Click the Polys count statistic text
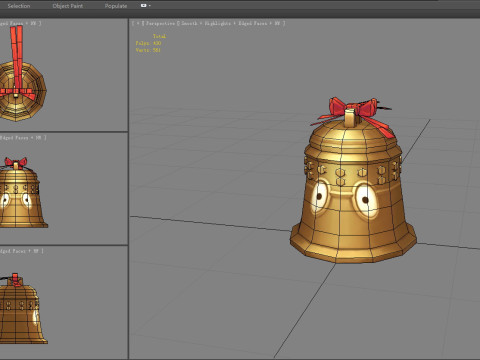Viewport: 480px width, 360px height. point(148,43)
